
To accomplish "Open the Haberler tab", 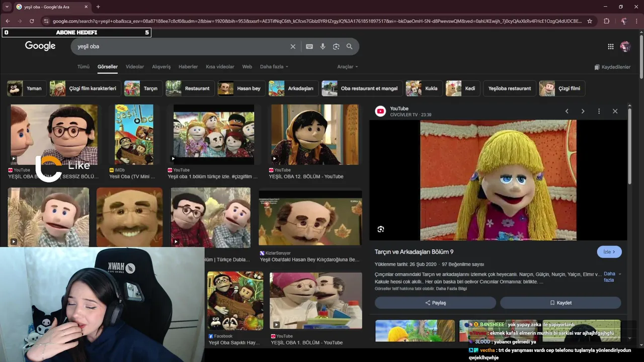I will (188, 66).
